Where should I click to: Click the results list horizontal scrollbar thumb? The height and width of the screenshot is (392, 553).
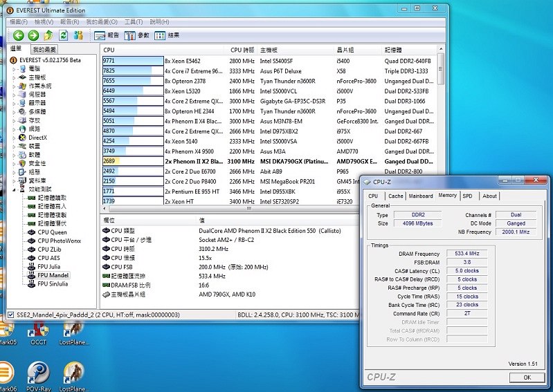pyautogui.click(x=248, y=209)
